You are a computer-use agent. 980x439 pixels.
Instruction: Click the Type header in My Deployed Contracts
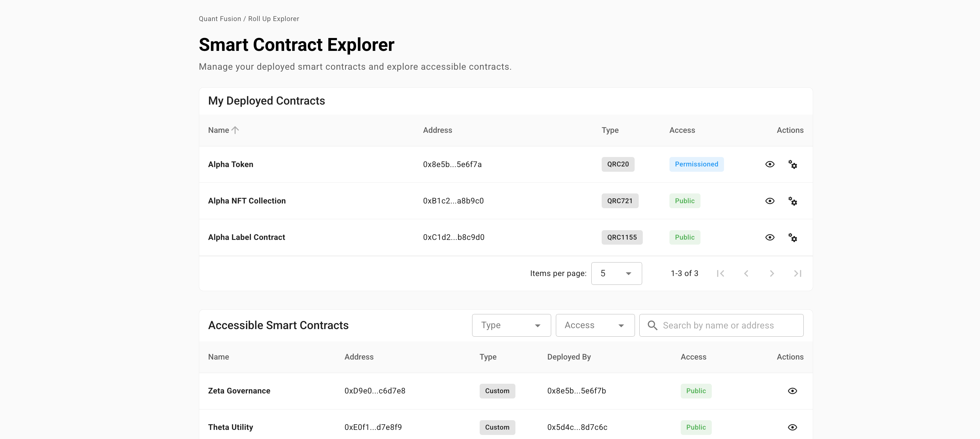(610, 130)
